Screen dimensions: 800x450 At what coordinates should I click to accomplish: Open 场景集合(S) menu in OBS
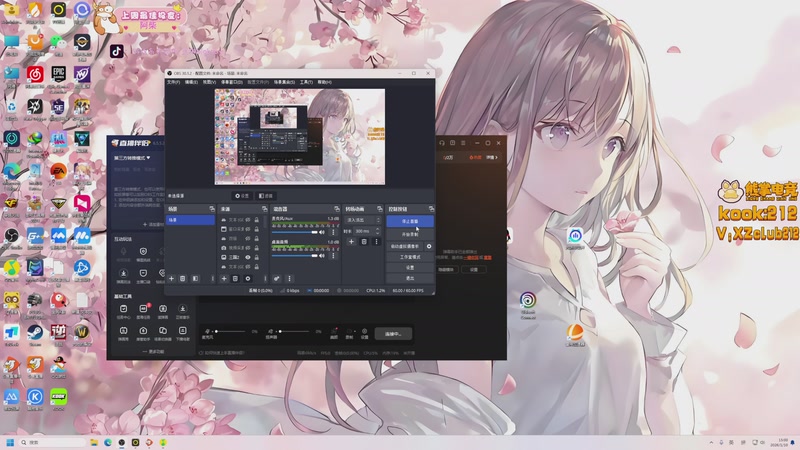tap(284, 82)
